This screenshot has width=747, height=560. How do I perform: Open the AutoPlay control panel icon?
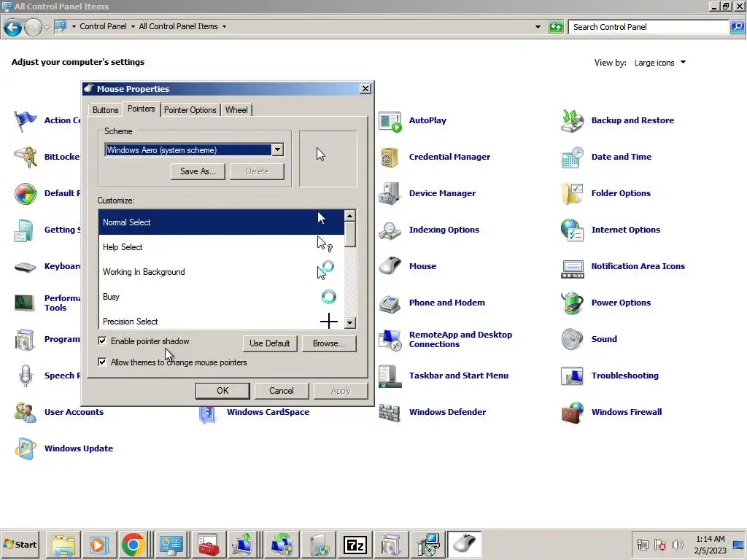390,121
